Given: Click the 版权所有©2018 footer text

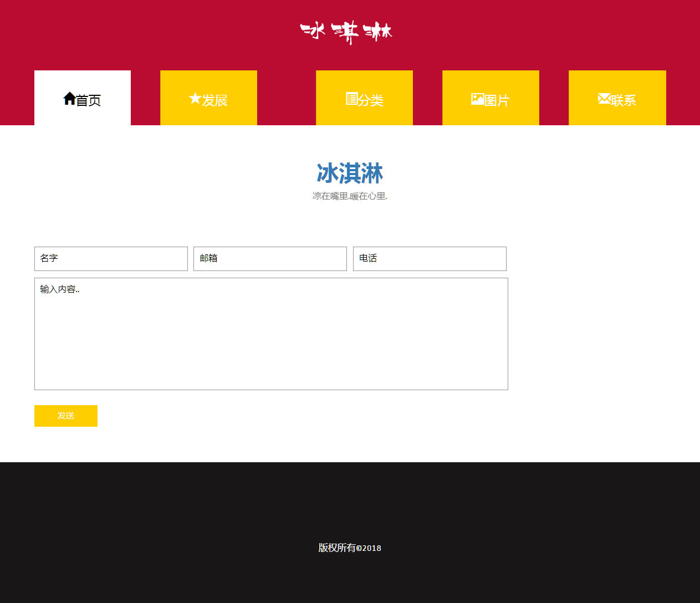Looking at the screenshot, I should pyautogui.click(x=350, y=548).
